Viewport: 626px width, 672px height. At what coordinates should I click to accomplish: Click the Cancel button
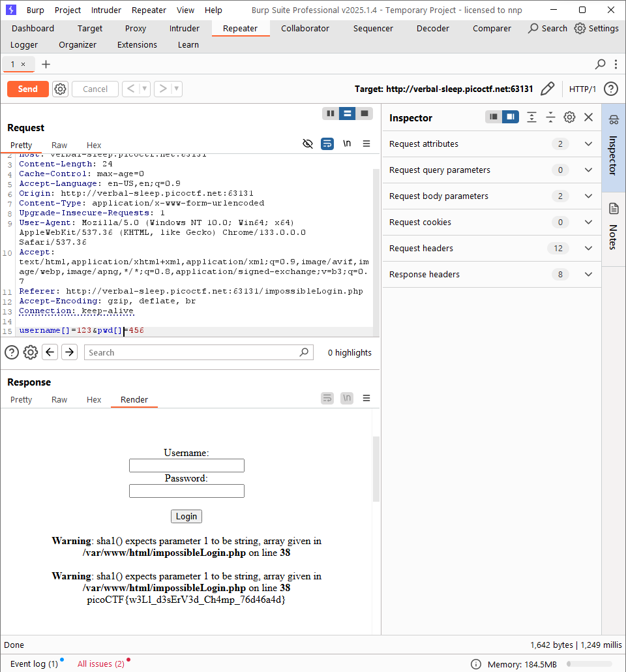click(95, 89)
